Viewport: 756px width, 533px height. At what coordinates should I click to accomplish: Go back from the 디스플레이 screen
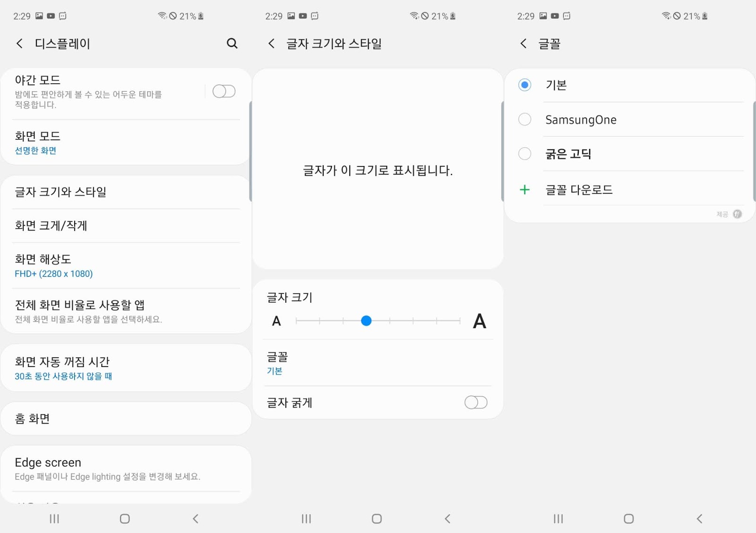[x=19, y=44]
